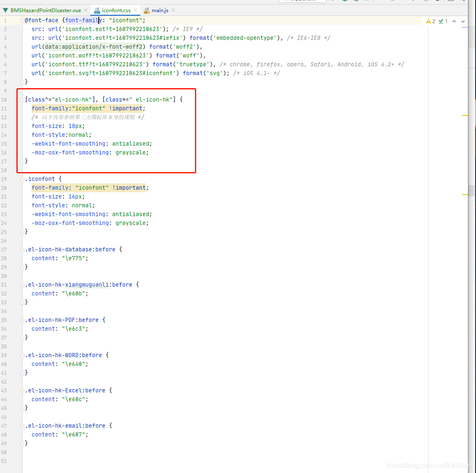Image resolution: width=476 pixels, height=473 pixels.
Task: Click the .el-icon-hk-xiangmuguanli selector text
Action: 67,285
